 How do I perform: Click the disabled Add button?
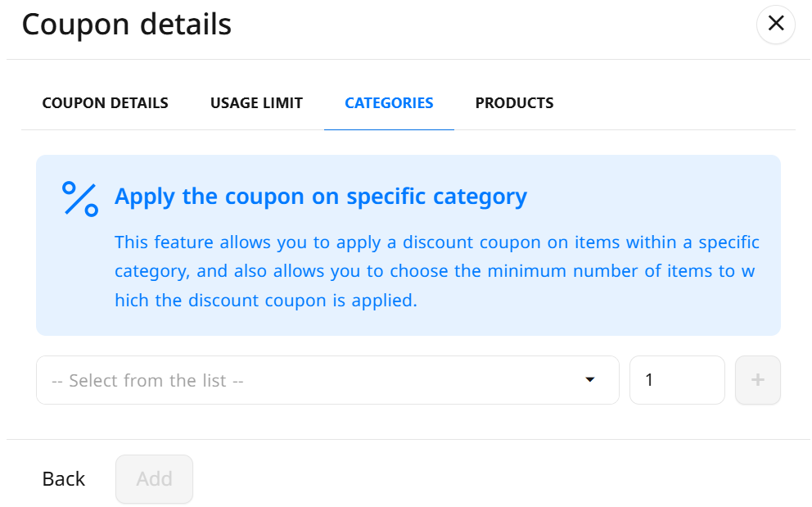[x=155, y=479]
